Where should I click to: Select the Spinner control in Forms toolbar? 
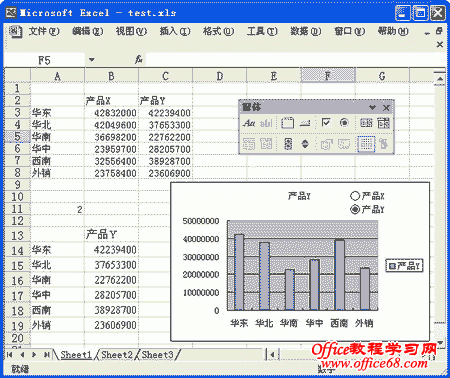[x=305, y=144]
